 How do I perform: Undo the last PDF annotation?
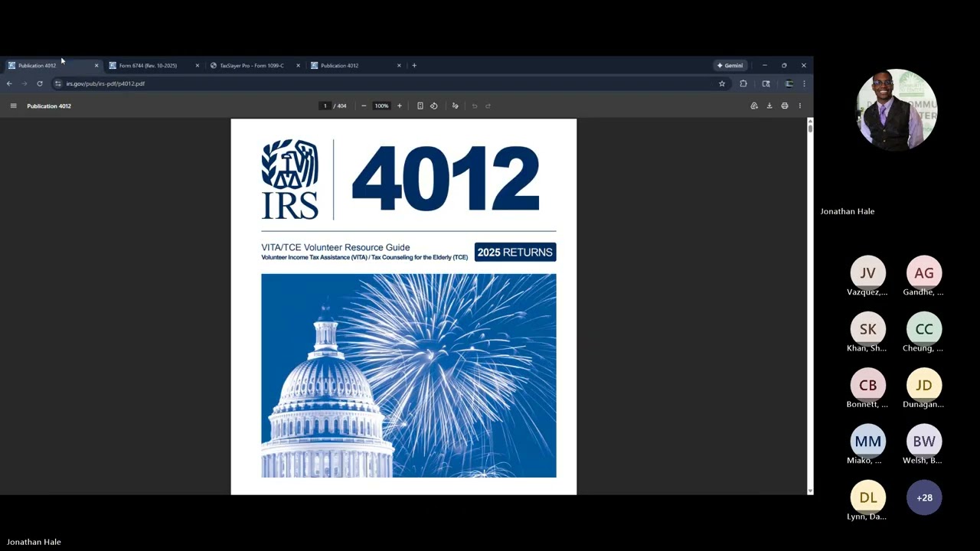pyautogui.click(x=475, y=106)
